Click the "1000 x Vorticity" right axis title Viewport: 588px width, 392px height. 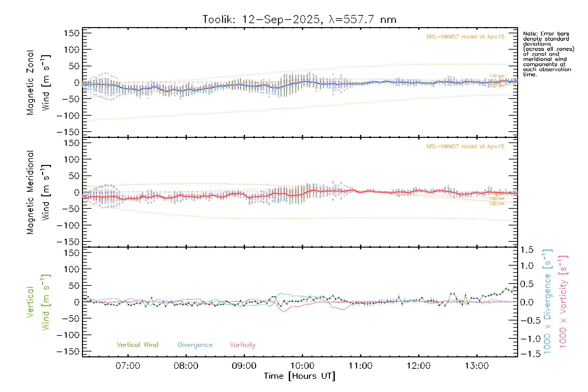coord(563,302)
